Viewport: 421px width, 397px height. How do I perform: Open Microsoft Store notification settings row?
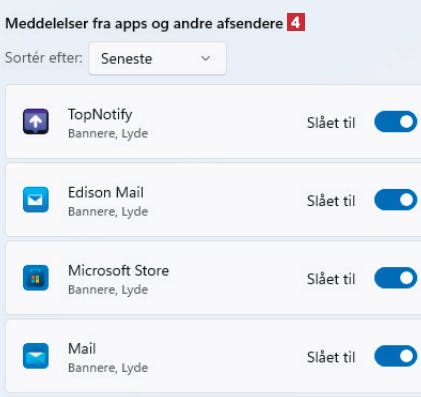click(x=213, y=278)
